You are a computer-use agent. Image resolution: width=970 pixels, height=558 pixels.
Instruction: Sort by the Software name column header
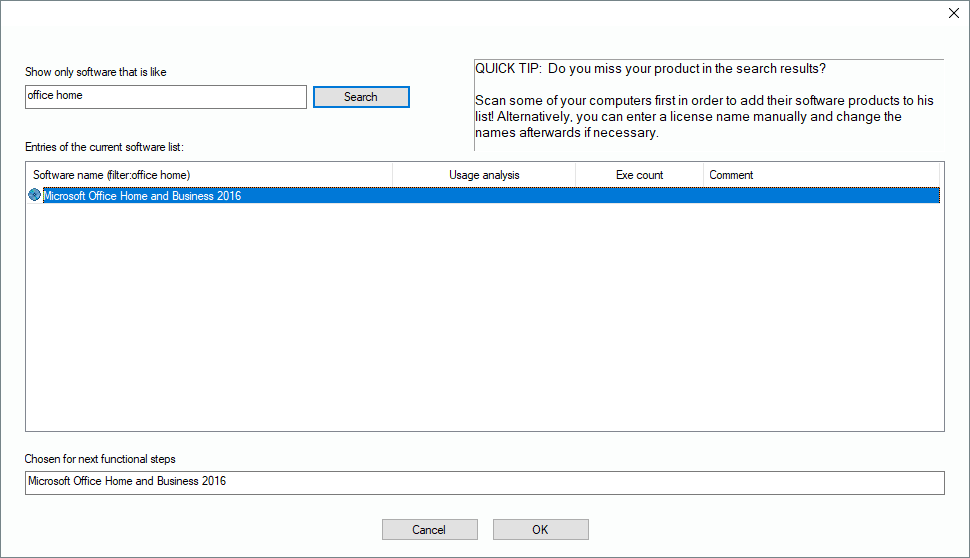(x=210, y=175)
